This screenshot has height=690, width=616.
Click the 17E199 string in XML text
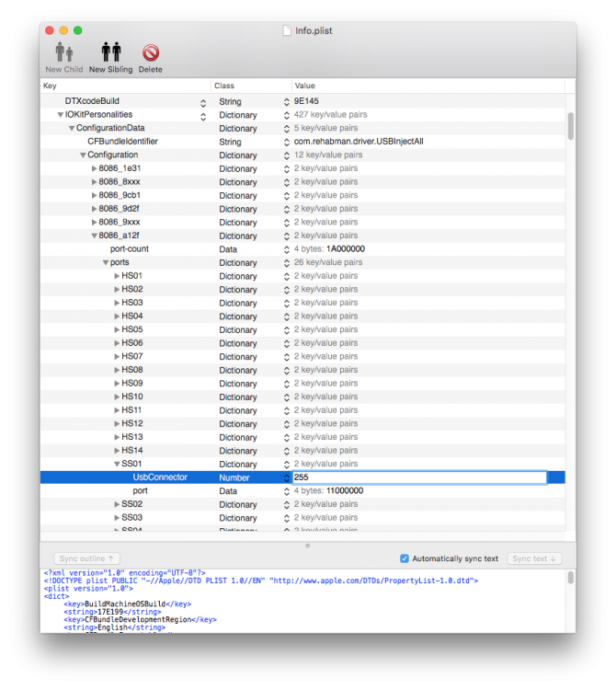click(109, 612)
